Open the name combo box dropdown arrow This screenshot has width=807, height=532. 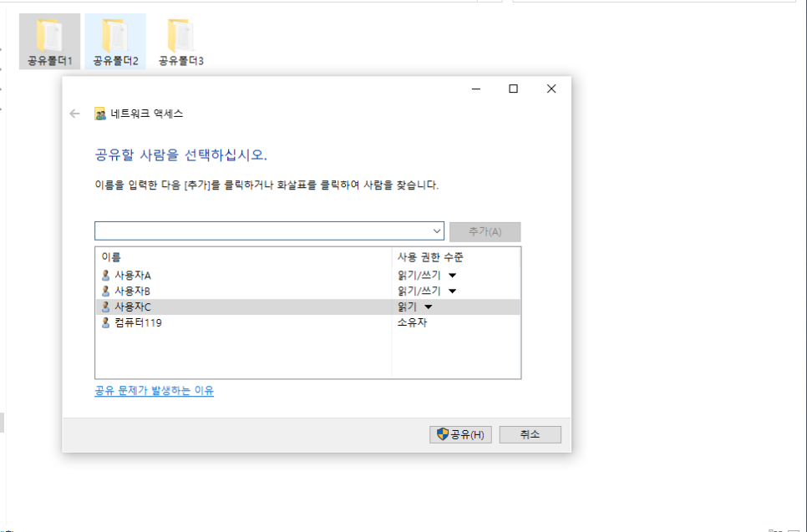[x=436, y=231]
